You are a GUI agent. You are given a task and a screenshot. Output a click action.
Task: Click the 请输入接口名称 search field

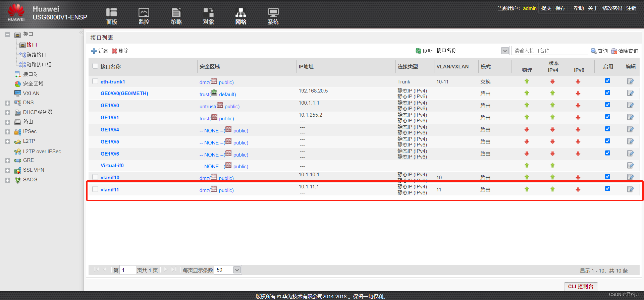[550, 51]
